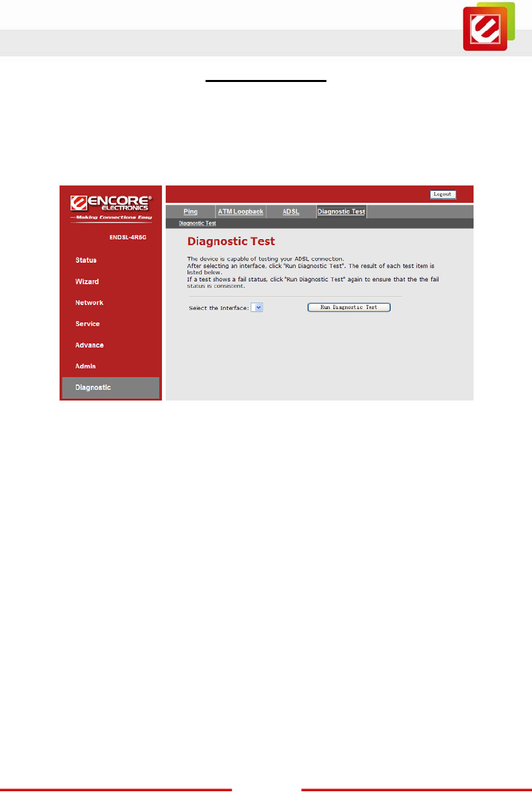Image resolution: width=532 pixels, height=795 pixels.
Task: Click the red Diagnostic Test page heading
Action: tap(231, 241)
